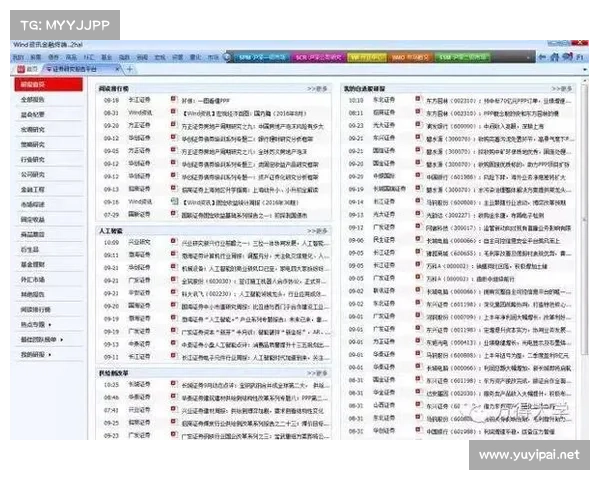Open the green Excel icon on the 09-16 Wind资讯 row

174,201
